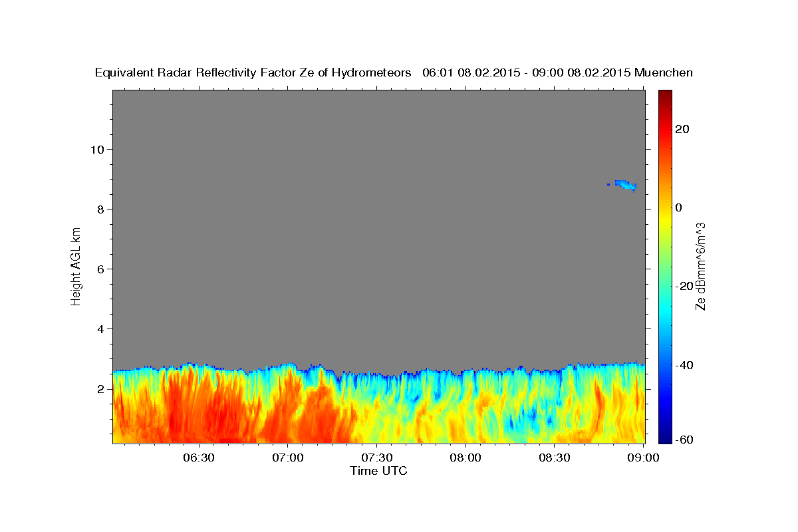Image resolution: width=798 pixels, height=532 pixels.
Task: Click the plot title 'Equivalent Radar Reflectivity Factor Ze of Hydrometeors'
Action: [x=253, y=72]
